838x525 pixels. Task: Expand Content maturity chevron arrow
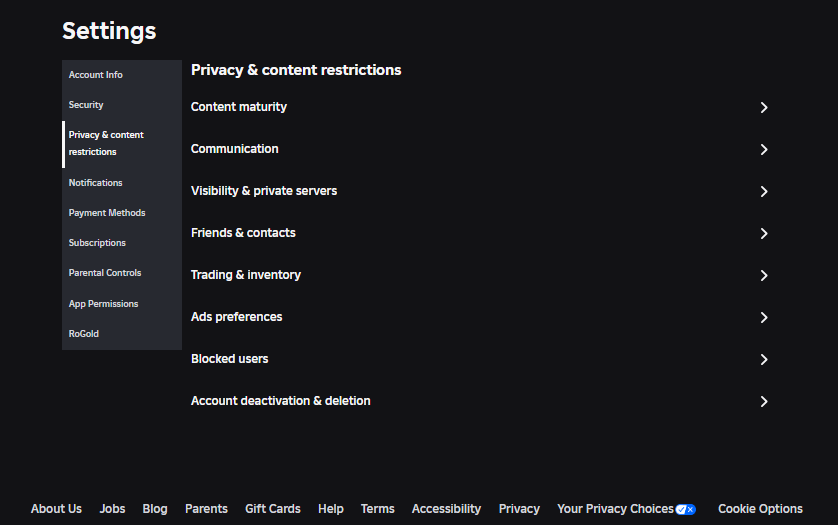click(764, 107)
